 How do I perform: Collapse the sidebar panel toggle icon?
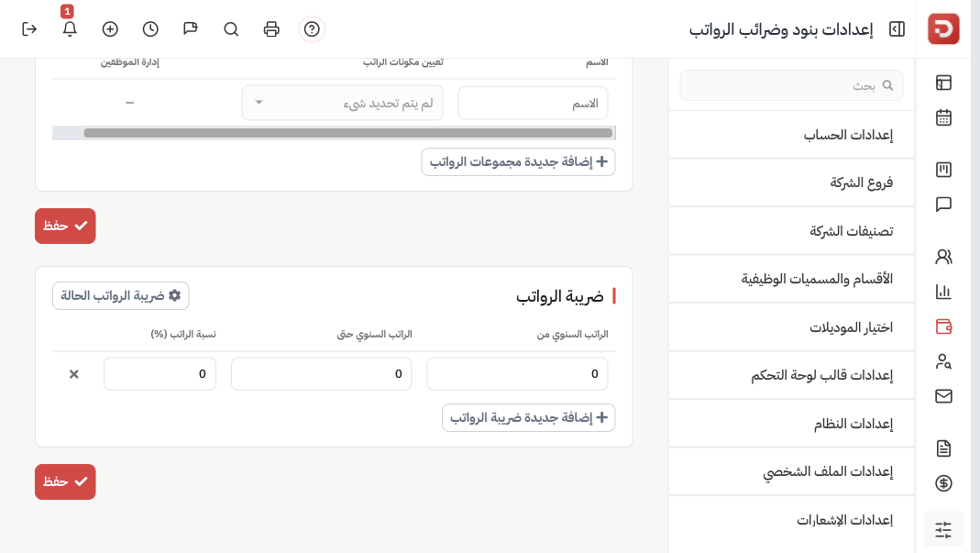[897, 29]
